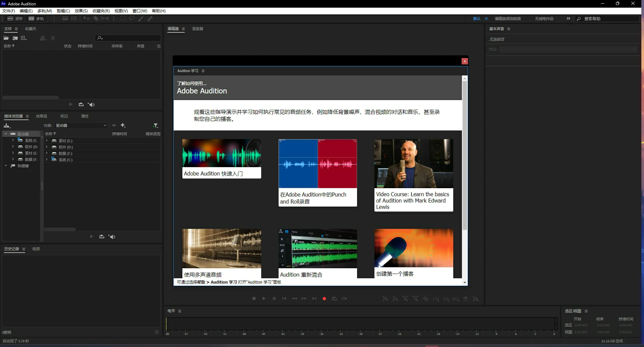Screen dimensions: 644x347
Task: Open the new file dropdown in Files panel
Action: (24, 38)
